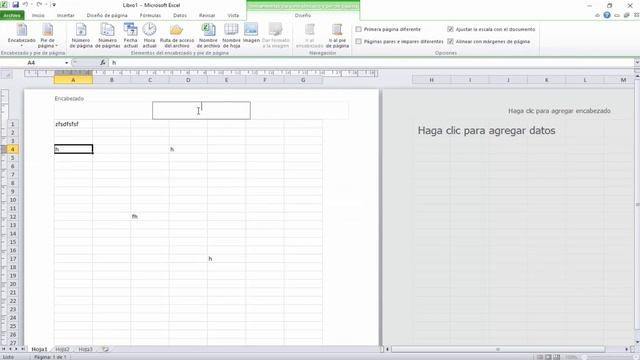
Task: Insert Fecha actual into header
Action: pos(131,36)
